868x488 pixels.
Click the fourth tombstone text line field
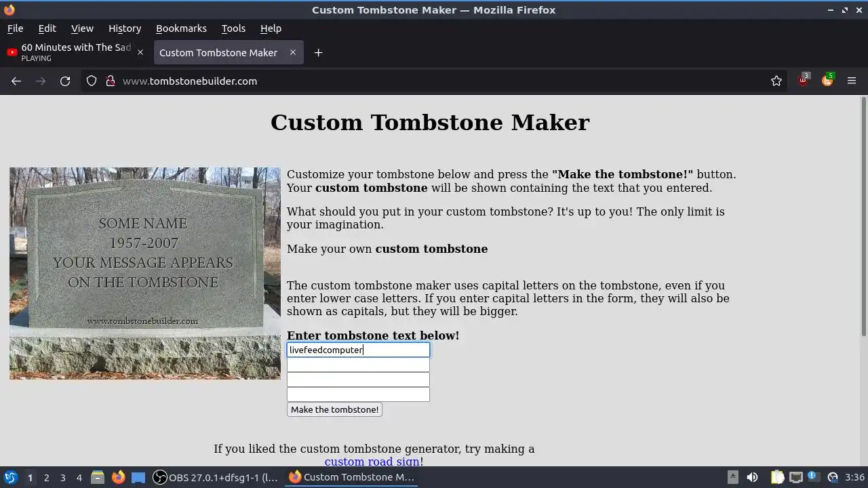click(358, 394)
